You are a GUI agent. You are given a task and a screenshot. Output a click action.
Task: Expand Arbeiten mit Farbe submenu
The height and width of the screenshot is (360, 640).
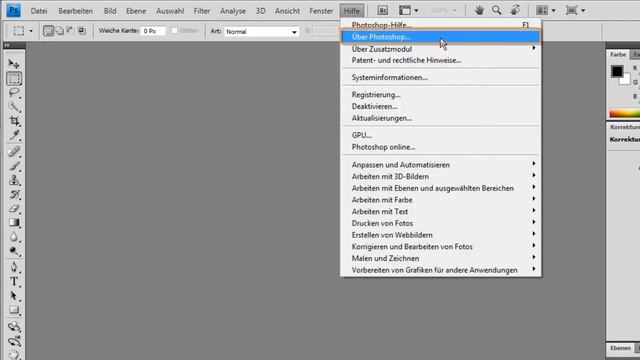click(441, 200)
